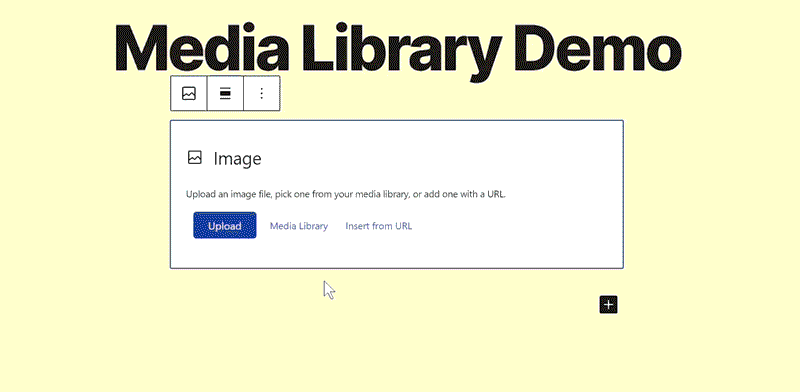This screenshot has height=392, width=800.
Task: Choose Insert from URL
Action: pyautogui.click(x=379, y=226)
